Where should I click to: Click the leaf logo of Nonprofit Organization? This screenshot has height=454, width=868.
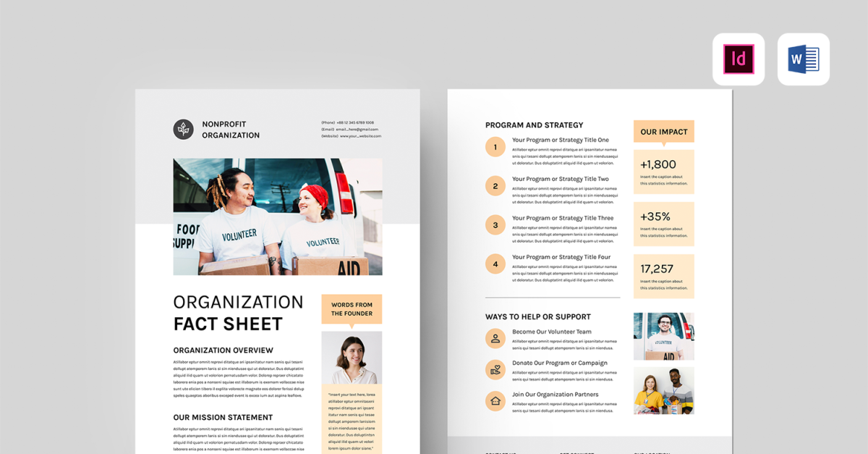182,128
